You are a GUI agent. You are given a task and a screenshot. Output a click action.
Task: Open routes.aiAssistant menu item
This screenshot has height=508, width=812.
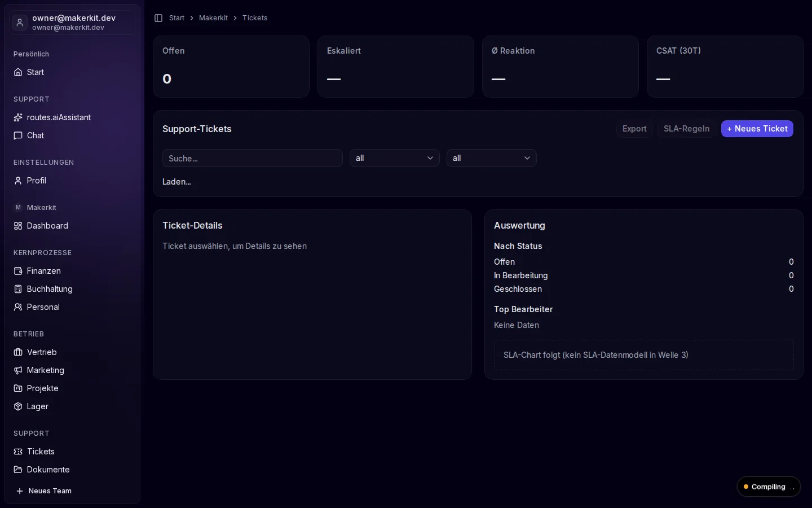pos(72,117)
